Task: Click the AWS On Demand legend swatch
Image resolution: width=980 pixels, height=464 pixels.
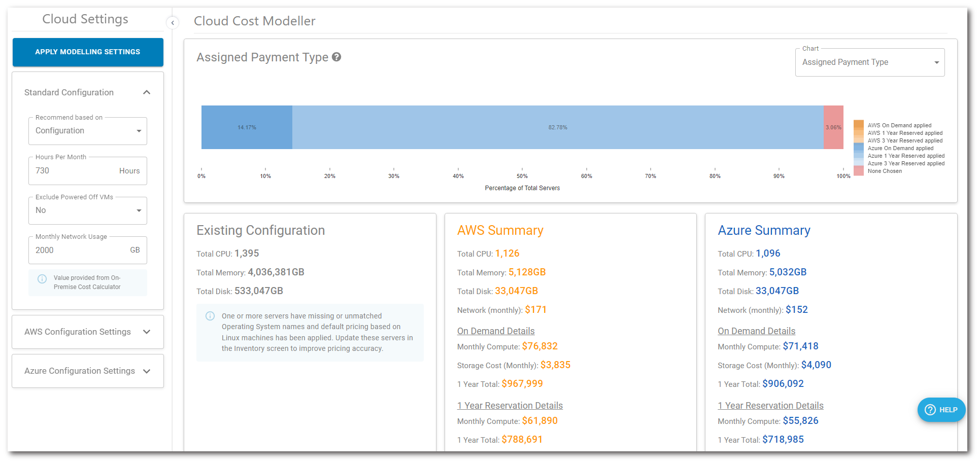Action: pyautogui.click(x=858, y=125)
